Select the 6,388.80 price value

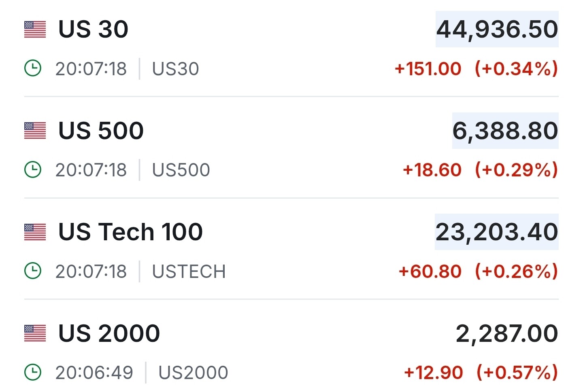pyautogui.click(x=505, y=131)
